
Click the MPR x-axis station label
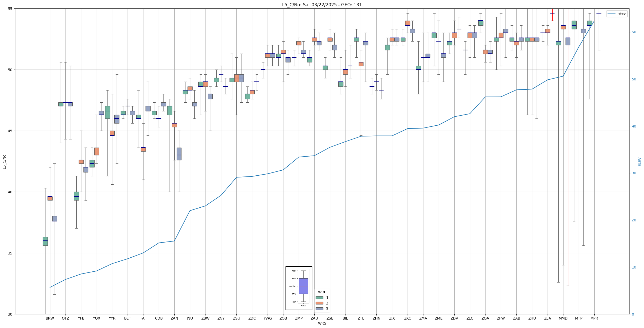coord(594,318)
